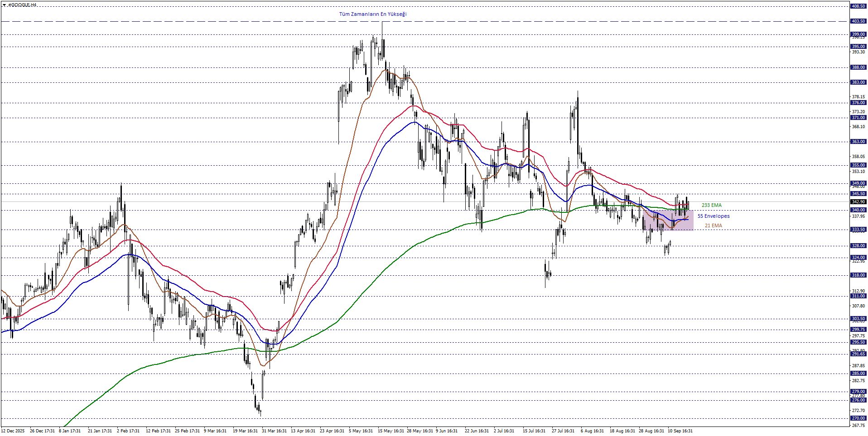Click the '28 Aug 16:31' time axis label

pos(651,431)
